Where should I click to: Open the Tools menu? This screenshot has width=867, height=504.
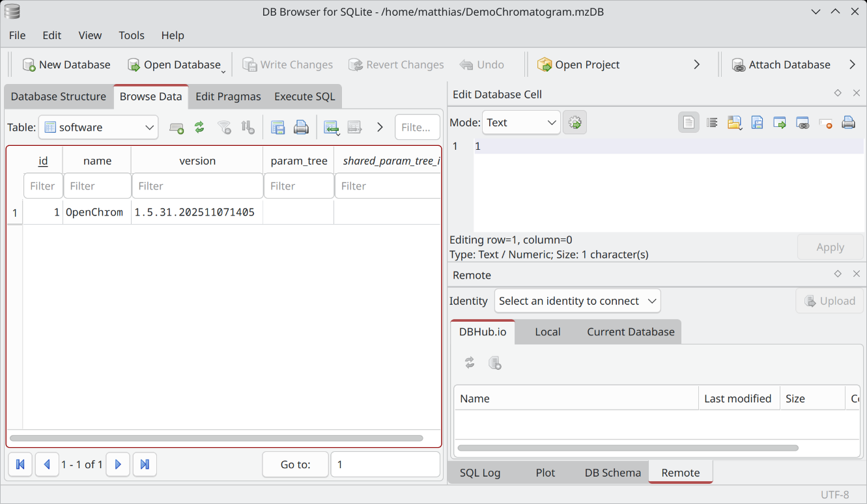click(132, 35)
